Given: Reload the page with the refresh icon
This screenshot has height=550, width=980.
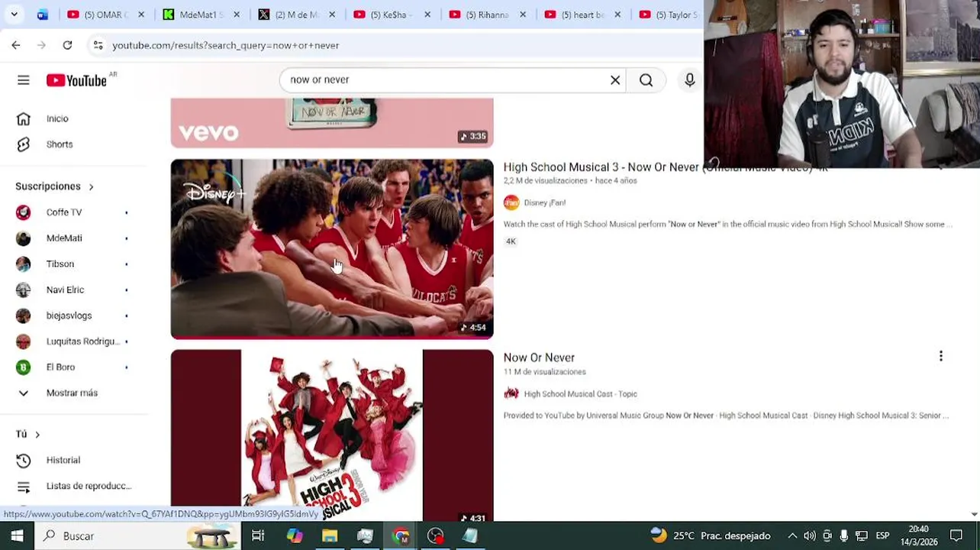Looking at the screenshot, I should [x=67, y=45].
